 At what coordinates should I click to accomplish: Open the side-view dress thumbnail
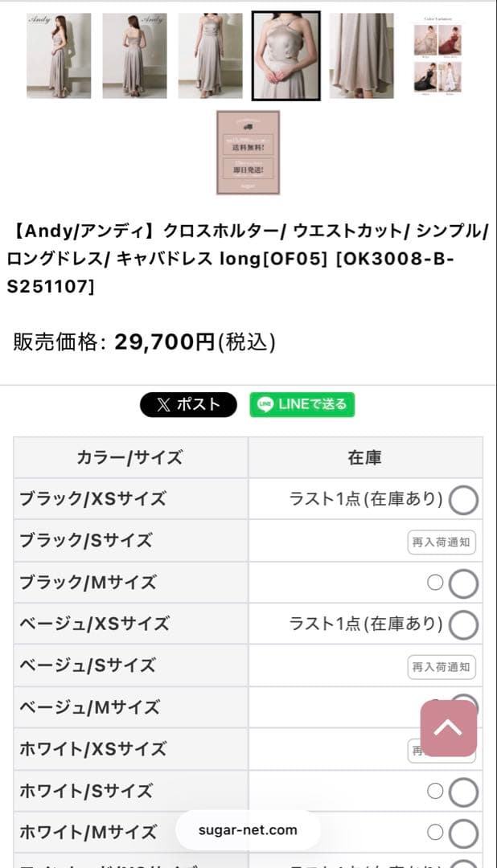click(x=209, y=54)
